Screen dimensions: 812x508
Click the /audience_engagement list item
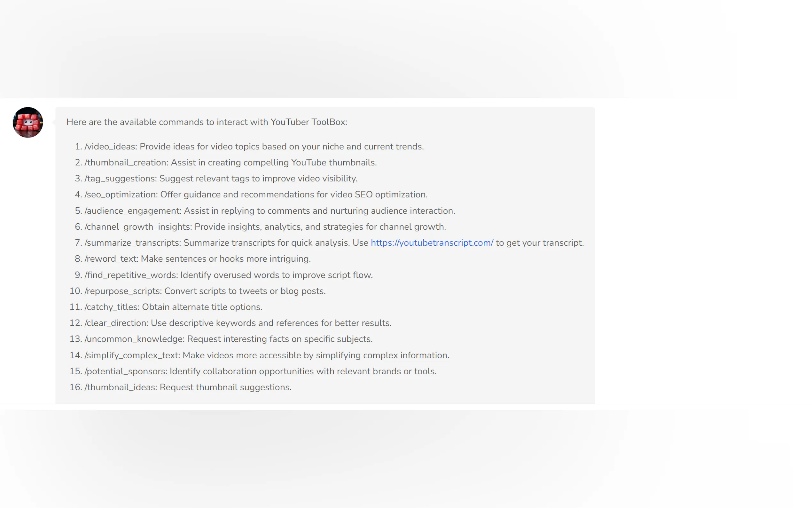(269, 211)
